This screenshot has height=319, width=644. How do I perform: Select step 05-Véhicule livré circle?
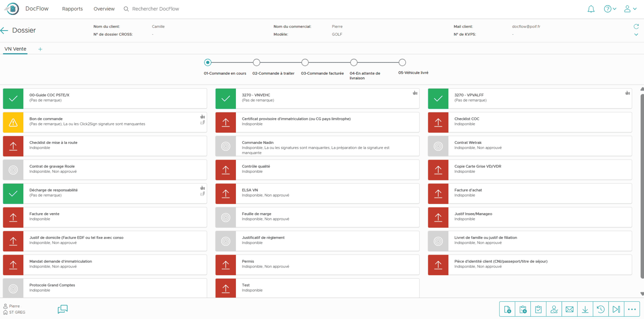click(402, 62)
